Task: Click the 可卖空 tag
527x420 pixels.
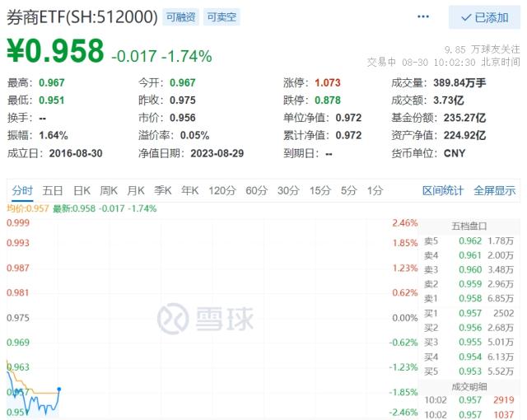Action: click(222, 17)
